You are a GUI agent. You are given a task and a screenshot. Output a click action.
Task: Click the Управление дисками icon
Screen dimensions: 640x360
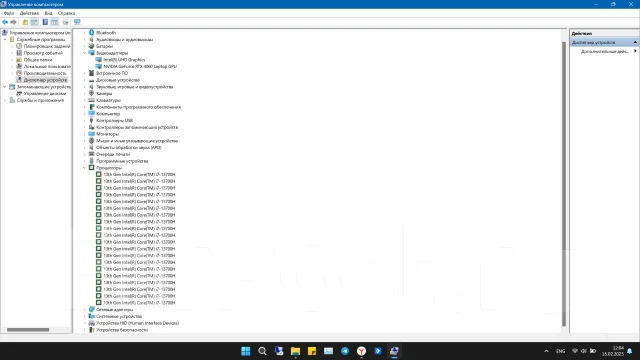(19, 93)
